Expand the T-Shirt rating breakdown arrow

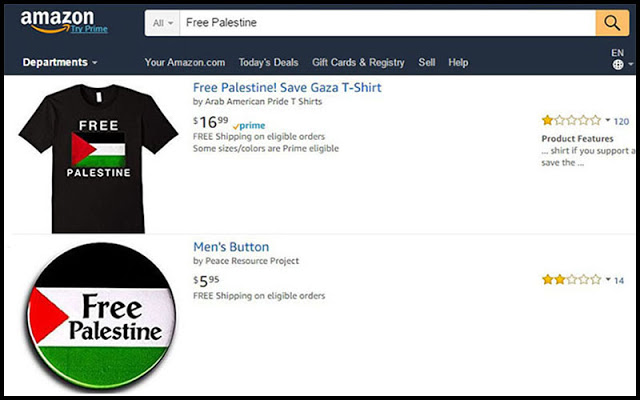(x=608, y=120)
